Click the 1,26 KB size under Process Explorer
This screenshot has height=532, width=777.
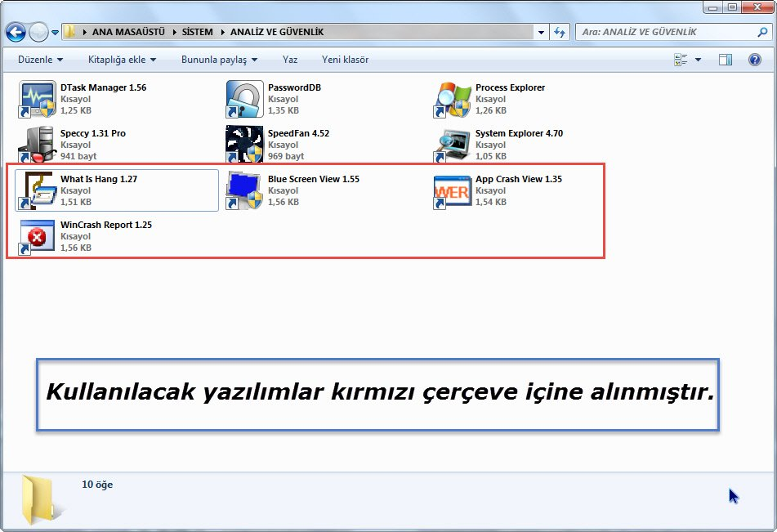[491, 110]
